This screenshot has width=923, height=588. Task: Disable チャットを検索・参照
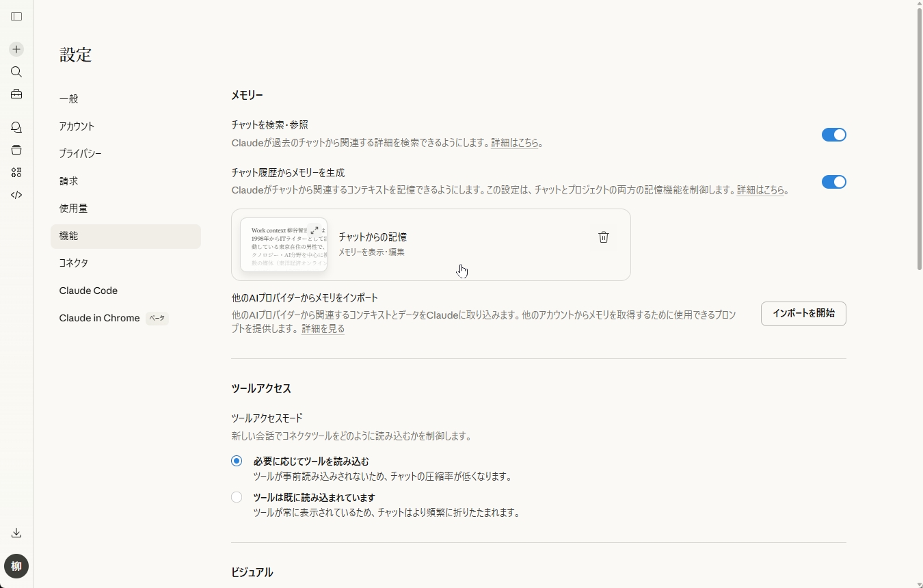coord(833,135)
